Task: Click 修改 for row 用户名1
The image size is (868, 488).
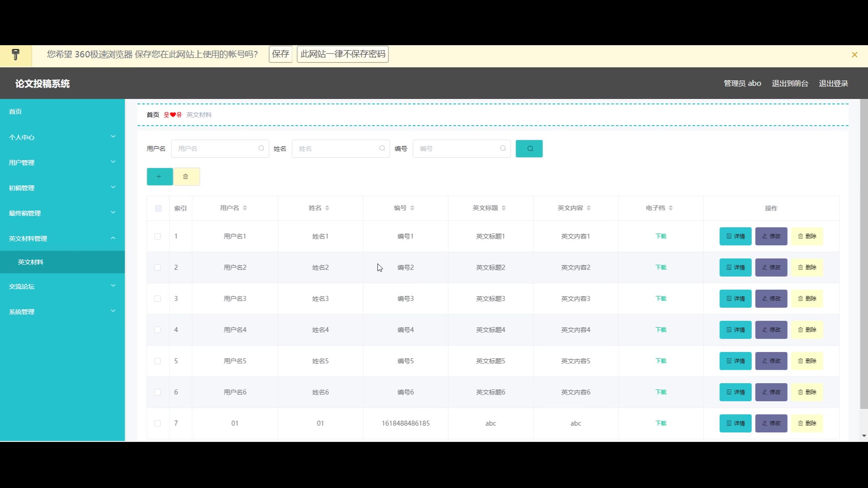Action: coord(771,236)
